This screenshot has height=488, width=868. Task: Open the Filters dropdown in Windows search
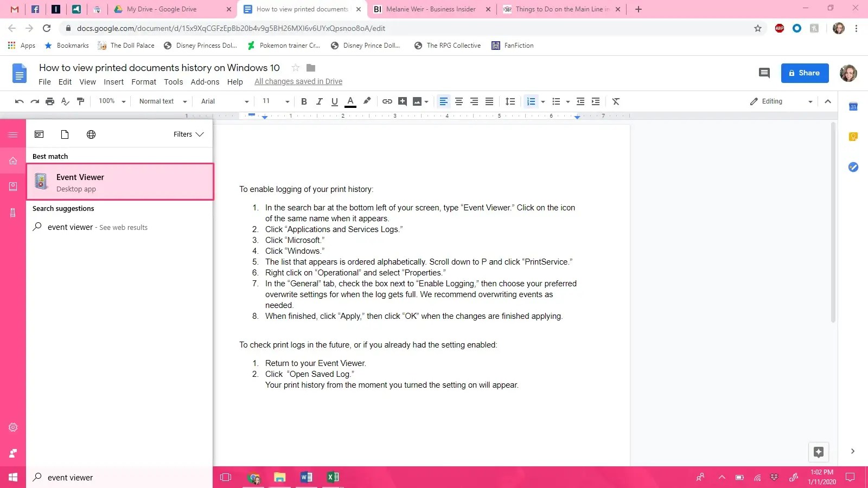click(x=188, y=134)
